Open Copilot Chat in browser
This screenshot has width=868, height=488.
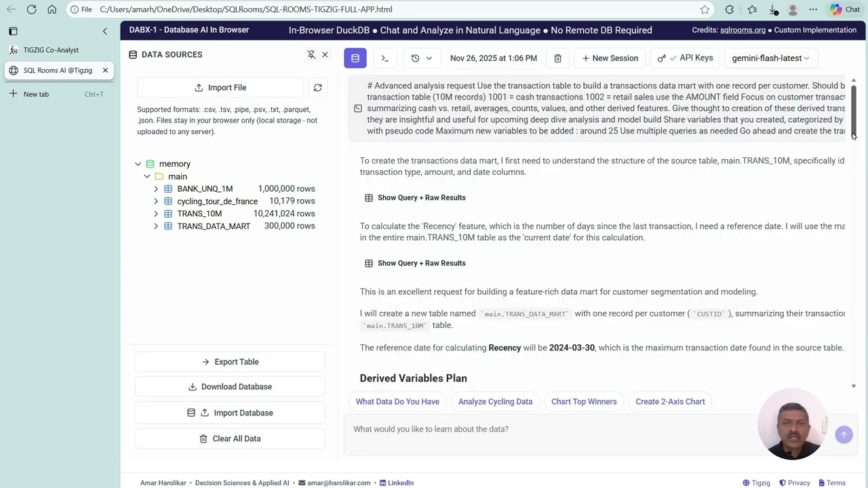pos(845,9)
